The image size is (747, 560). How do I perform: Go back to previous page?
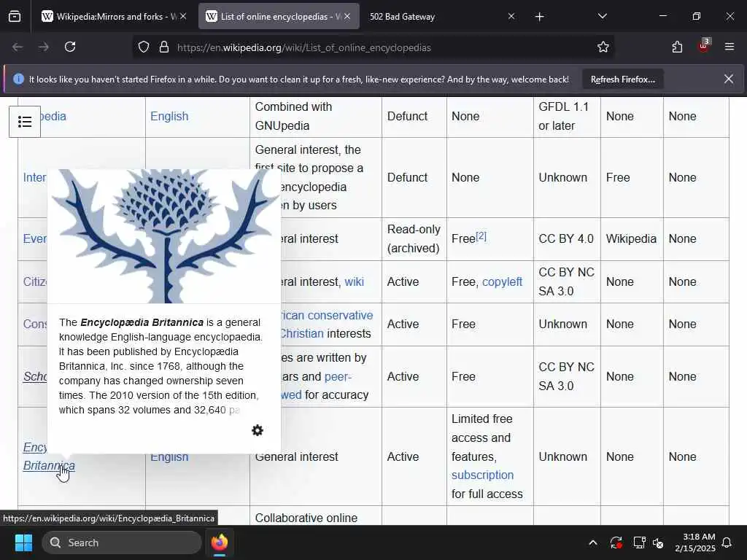18,47
